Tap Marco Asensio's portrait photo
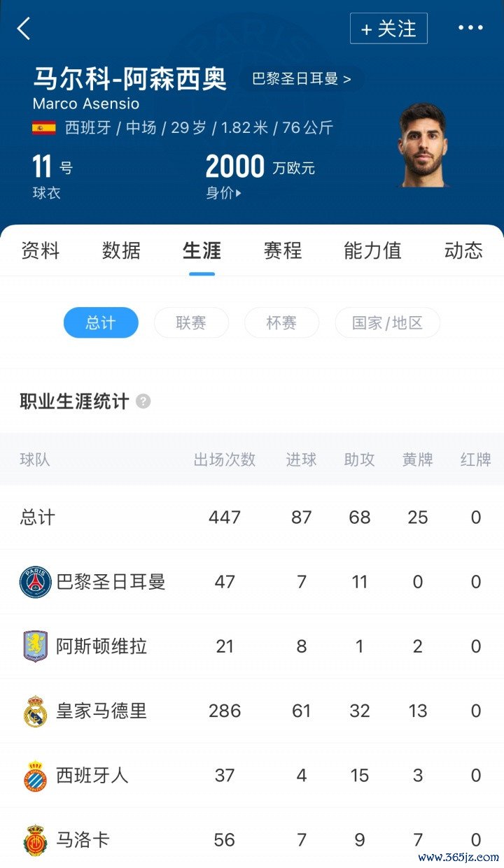The height and width of the screenshot is (868, 504). (x=422, y=145)
